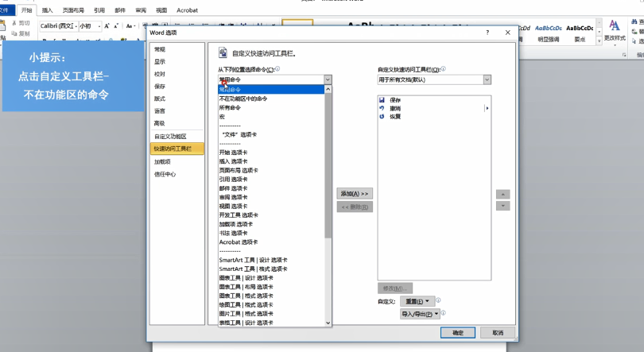Choose 图片工具 | 格式 选项卡 entry
The height and width of the screenshot is (352, 644).
(246, 314)
